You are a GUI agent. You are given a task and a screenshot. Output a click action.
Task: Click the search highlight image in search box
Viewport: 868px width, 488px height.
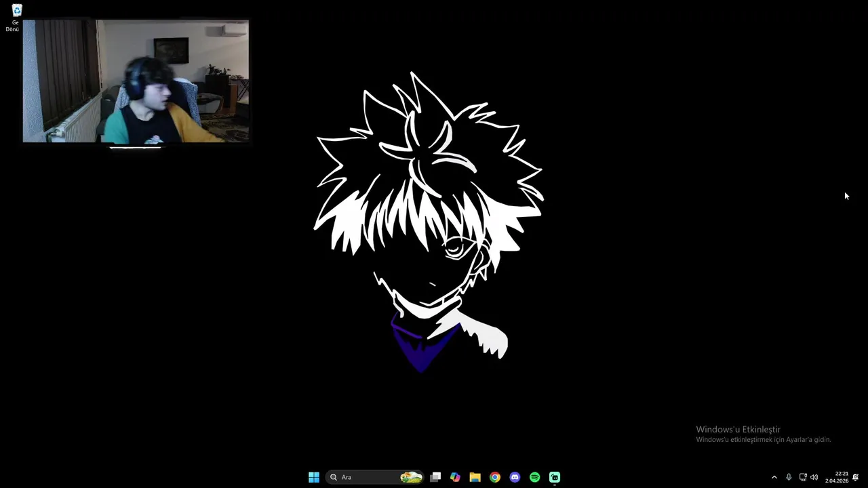(x=411, y=477)
